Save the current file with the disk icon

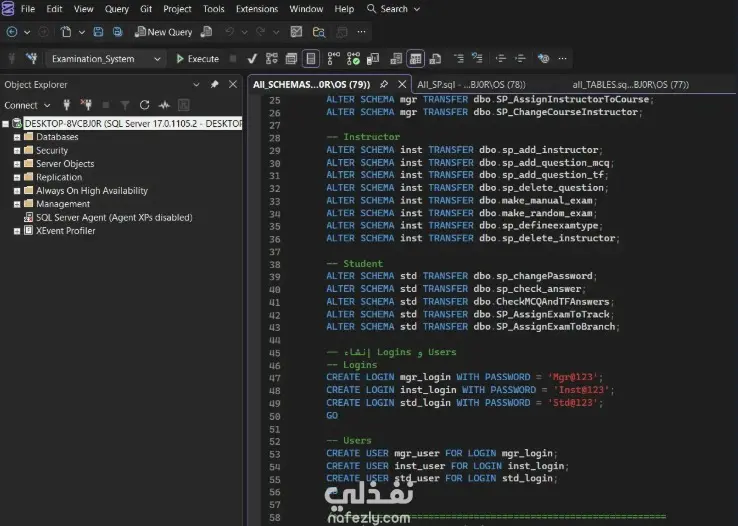coord(98,32)
